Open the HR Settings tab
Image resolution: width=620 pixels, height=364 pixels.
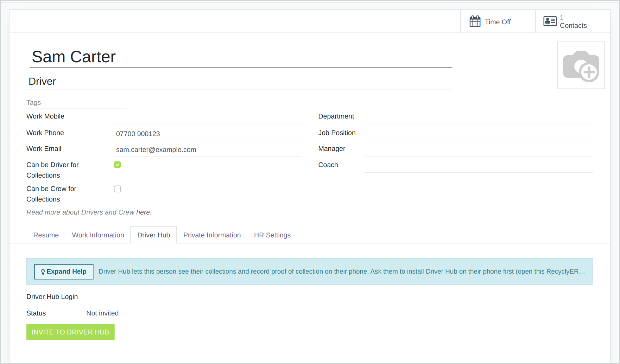[272, 235]
